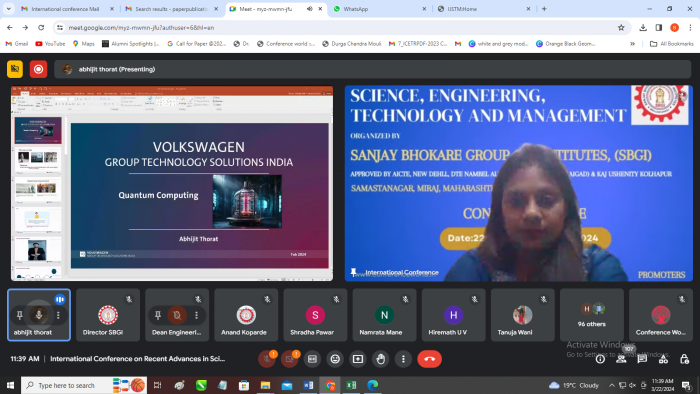Switch to International conference Mail tab
This screenshot has height=394, width=700.
point(67,8)
